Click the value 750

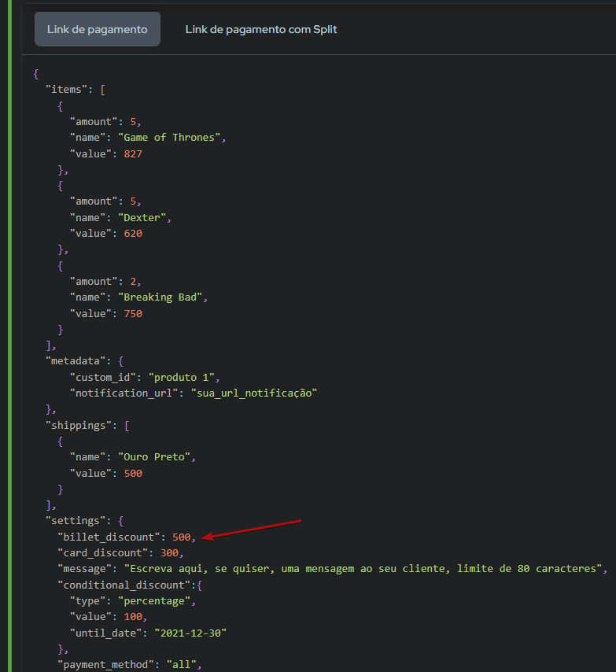133,314
